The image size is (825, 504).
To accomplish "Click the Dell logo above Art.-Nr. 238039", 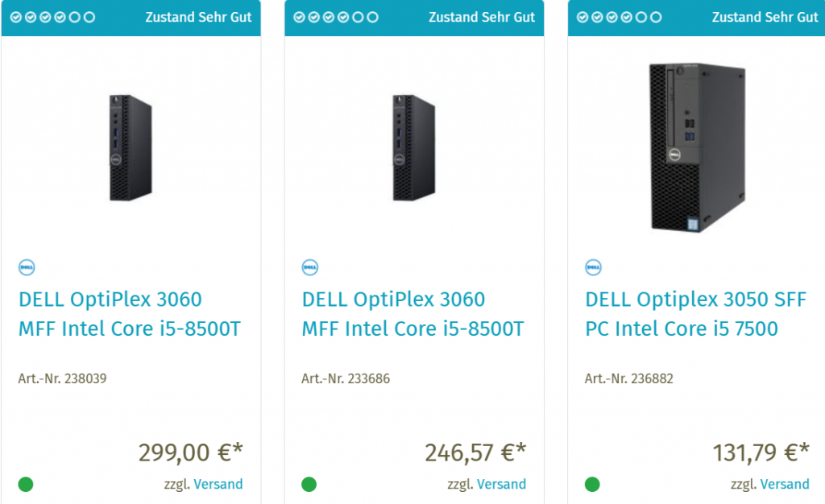I will [x=27, y=267].
